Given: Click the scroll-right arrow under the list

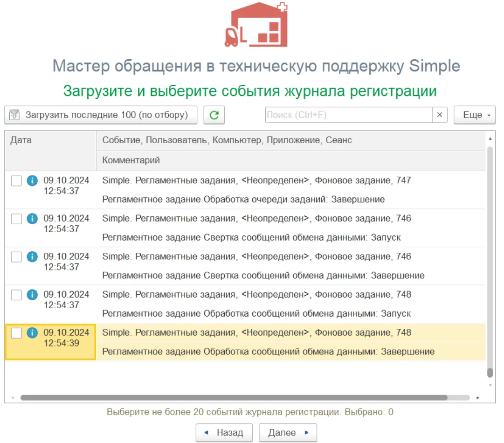Looking at the screenshot, I should pyautogui.click(x=477, y=398).
